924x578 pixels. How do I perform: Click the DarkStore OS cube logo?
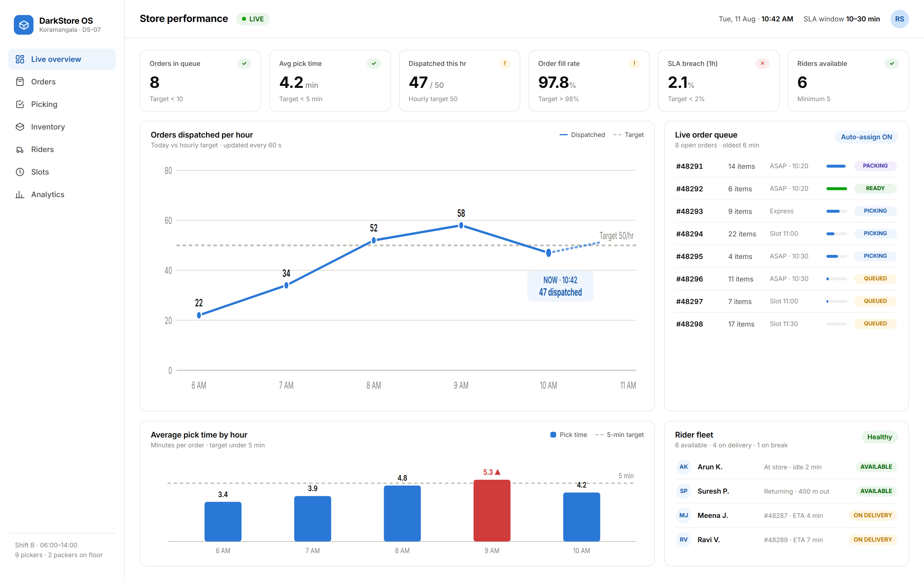click(24, 25)
